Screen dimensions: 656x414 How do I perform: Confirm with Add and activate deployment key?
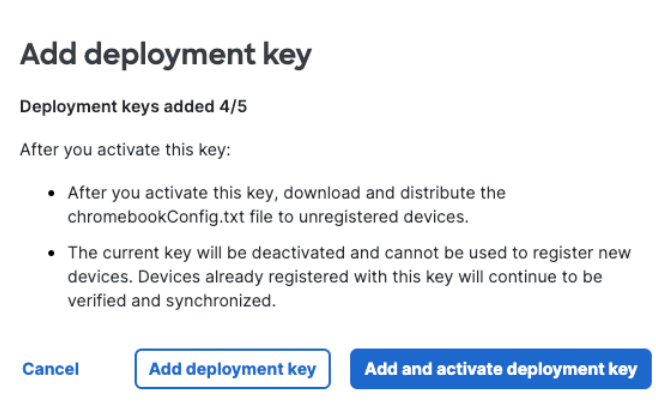pos(501,369)
